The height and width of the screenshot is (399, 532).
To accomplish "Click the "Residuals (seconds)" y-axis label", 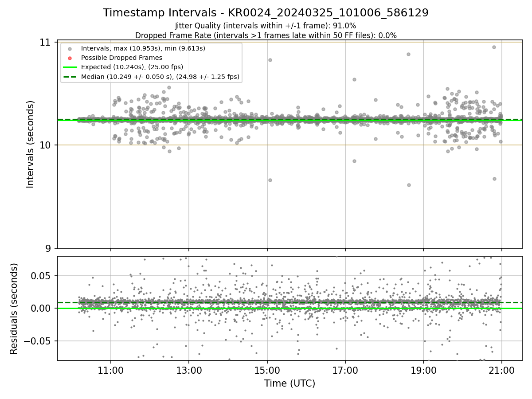I will (14, 309).
